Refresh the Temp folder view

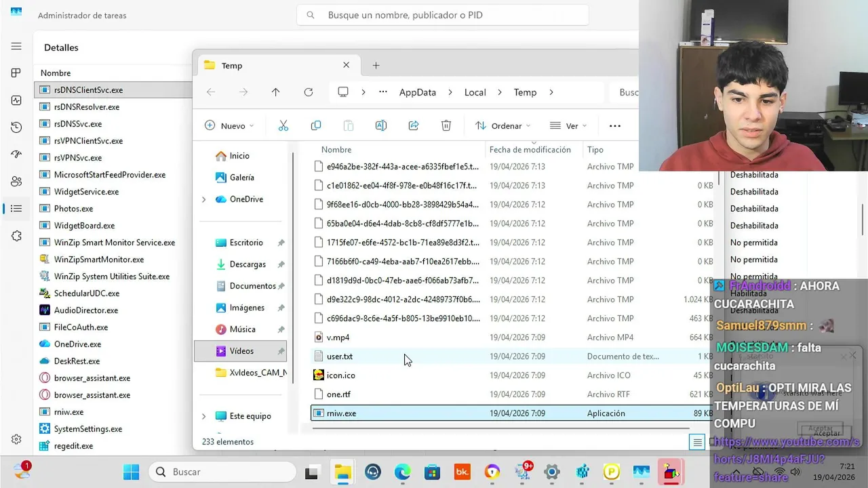(x=309, y=92)
